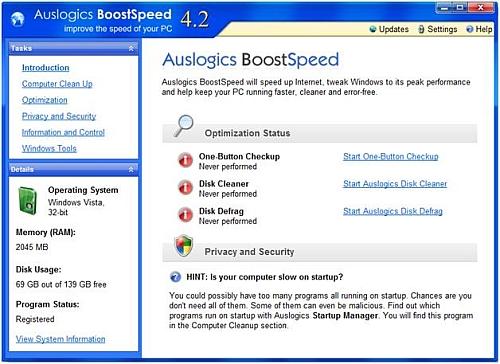Go to the Optimization section
The height and width of the screenshot is (364, 500).
[x=45, y=100]
